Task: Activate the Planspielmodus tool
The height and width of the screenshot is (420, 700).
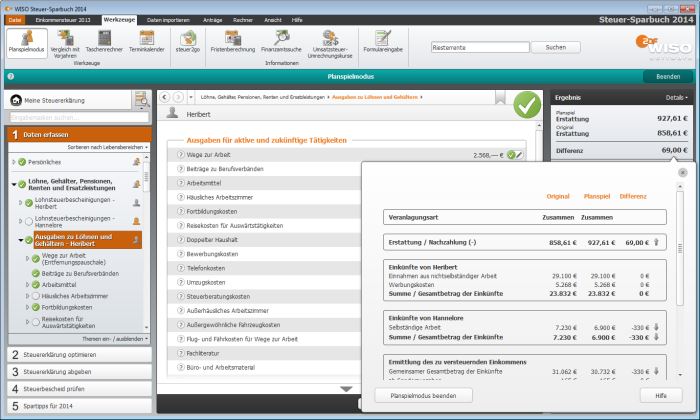Action: point(27,42)
